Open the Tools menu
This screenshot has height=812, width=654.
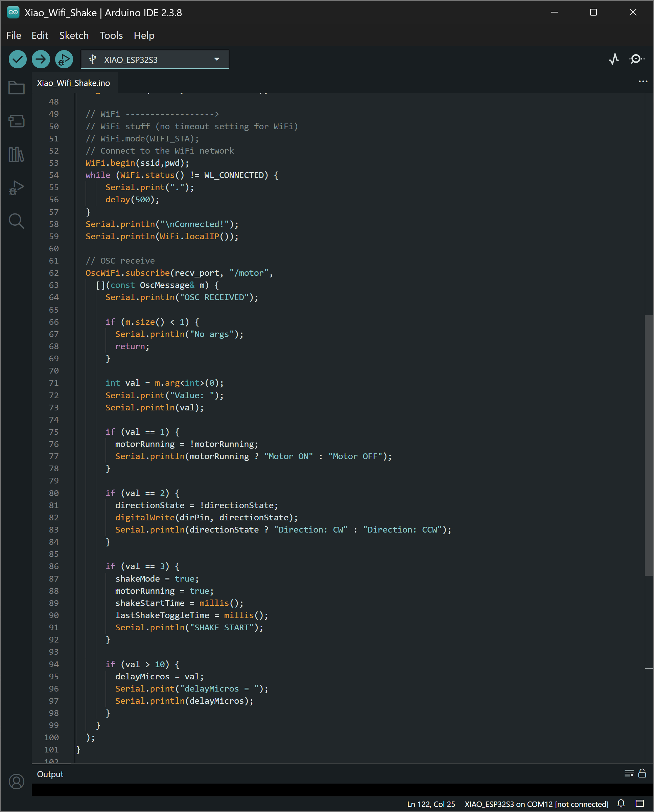coord(111,36)
